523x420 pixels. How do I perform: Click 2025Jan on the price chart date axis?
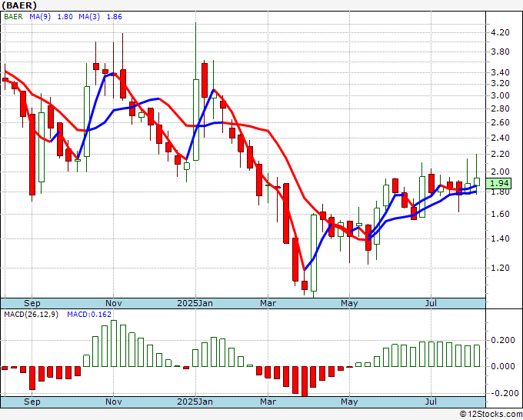pyautogui.click(x=195, y=304)
